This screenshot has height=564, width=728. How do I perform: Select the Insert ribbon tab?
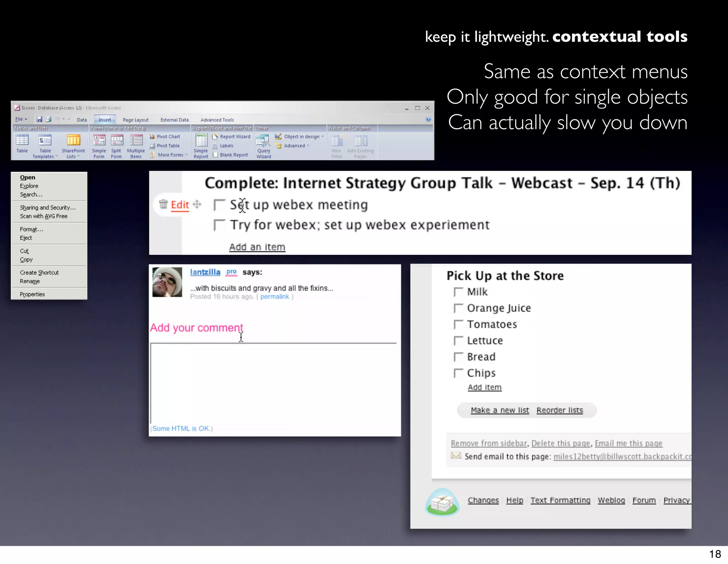tap(105, 120)
